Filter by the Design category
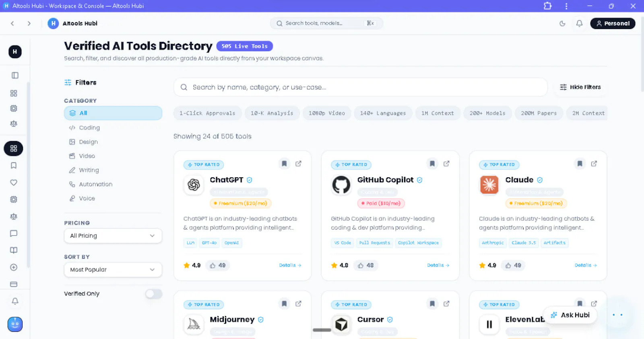The image size is (644, 339). pyautogui.click(x=113, y=142)
